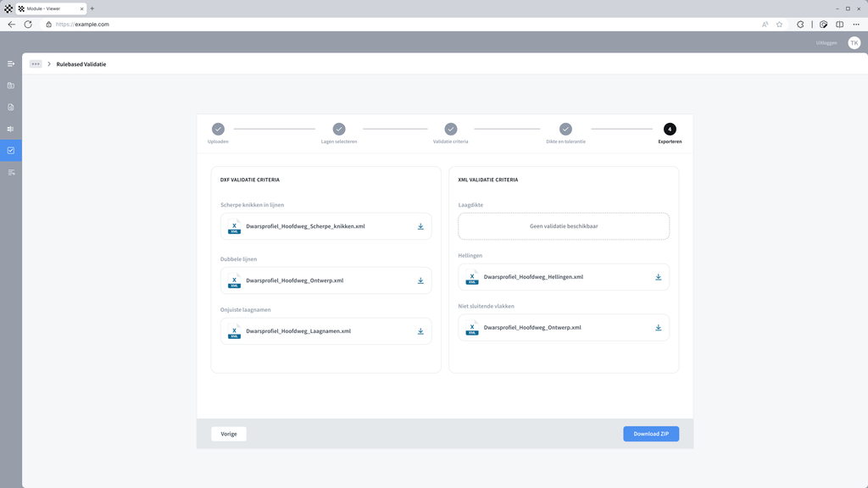The height and width of the screenshot is (488, 868).
Task: Select the Module - Viewer browser tab
Action: pyautogui.click(x=51, y=8)
